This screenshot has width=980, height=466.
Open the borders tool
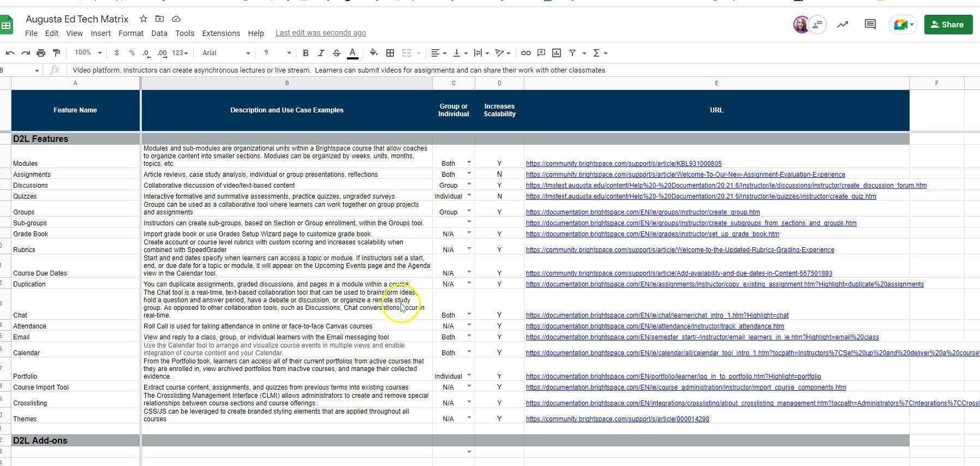390,53
